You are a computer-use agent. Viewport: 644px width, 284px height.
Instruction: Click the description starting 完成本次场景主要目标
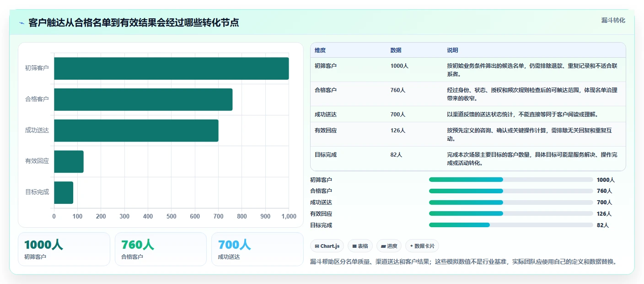pyautogui.click(x=532, y=159)
